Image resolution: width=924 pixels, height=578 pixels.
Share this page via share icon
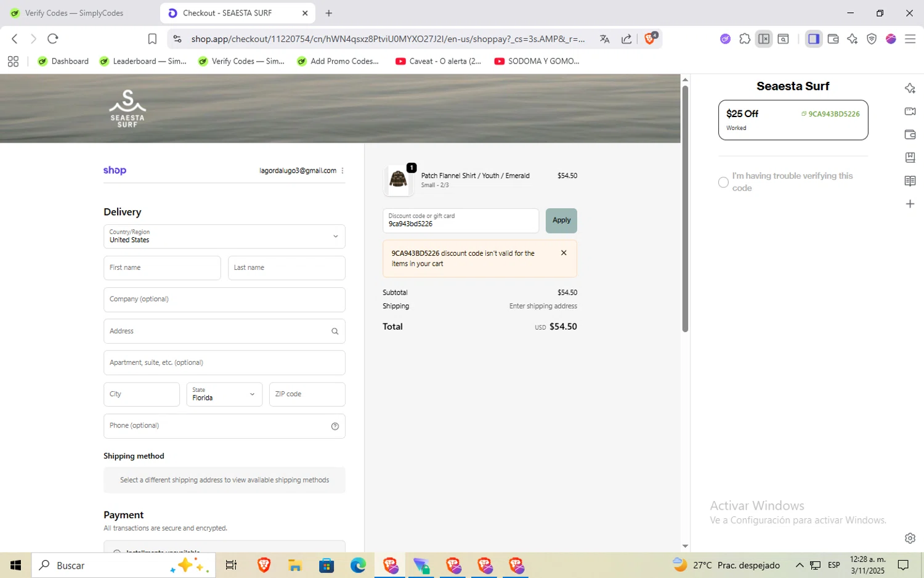tap(626, 39)
